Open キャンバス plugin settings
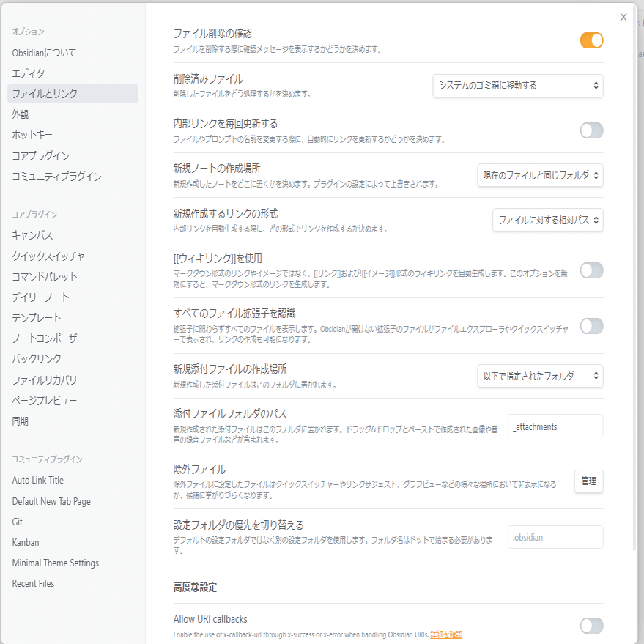Screen dimensions: 644x644 (73, 235)
